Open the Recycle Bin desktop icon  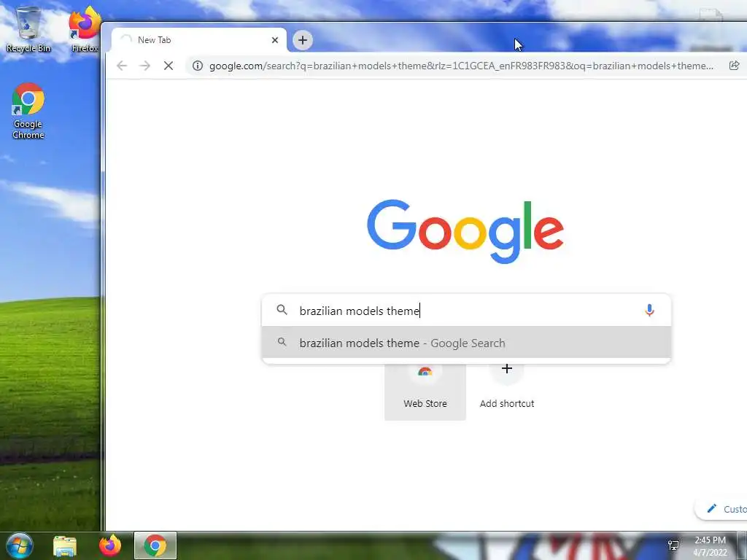tap(28, 29)
